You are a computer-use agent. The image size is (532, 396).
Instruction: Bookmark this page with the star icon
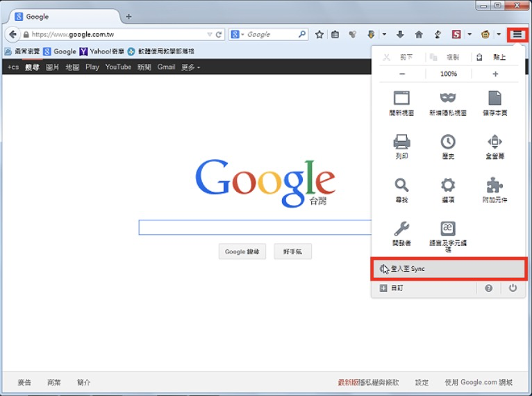click(x=319, y=34)
